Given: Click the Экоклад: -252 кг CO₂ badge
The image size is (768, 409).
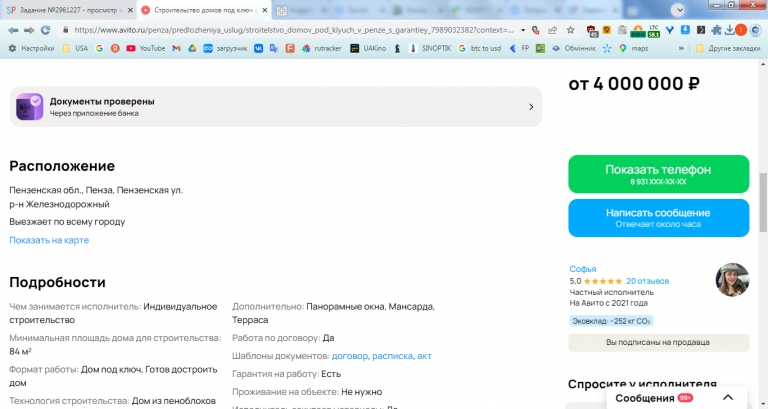Looking at the screenshot, I should (x=611, y=321).
